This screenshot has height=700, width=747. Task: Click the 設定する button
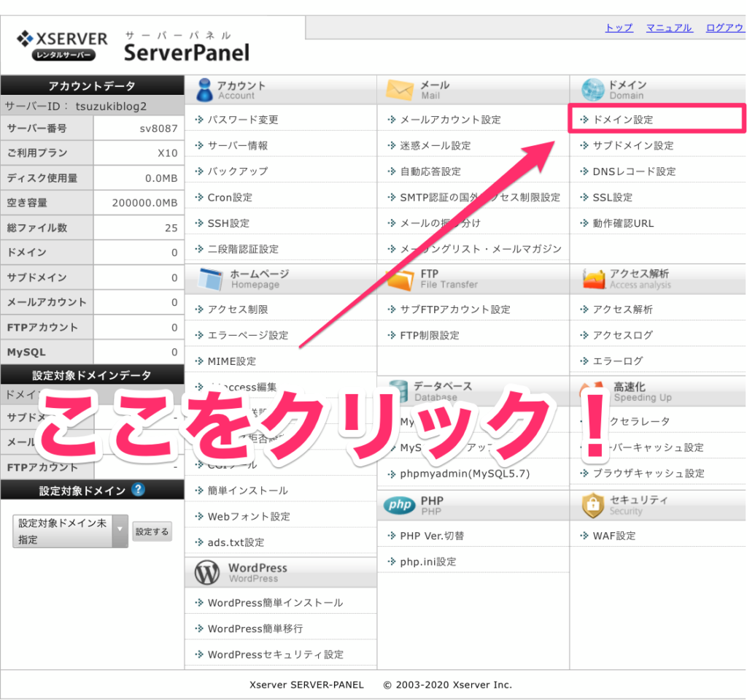click(x=152, y=531)
